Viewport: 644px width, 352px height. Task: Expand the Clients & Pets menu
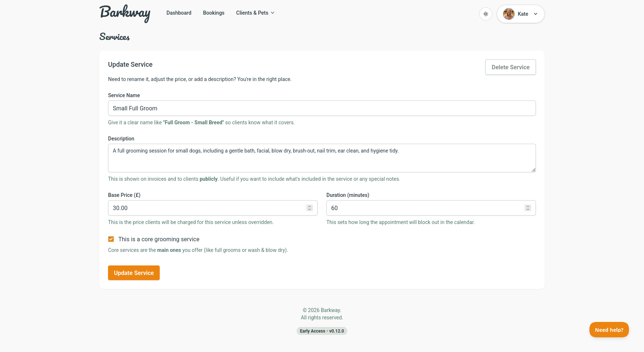255,13
